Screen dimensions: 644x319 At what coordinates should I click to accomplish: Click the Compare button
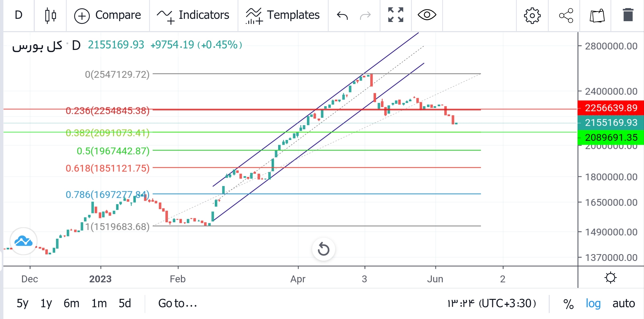[x=108, y=15]
